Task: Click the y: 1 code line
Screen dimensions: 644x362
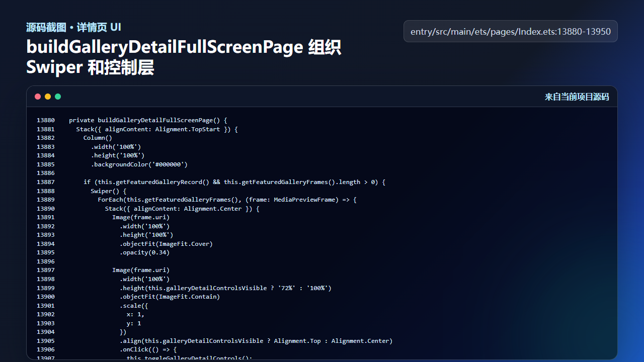Action: pos(134,323)
